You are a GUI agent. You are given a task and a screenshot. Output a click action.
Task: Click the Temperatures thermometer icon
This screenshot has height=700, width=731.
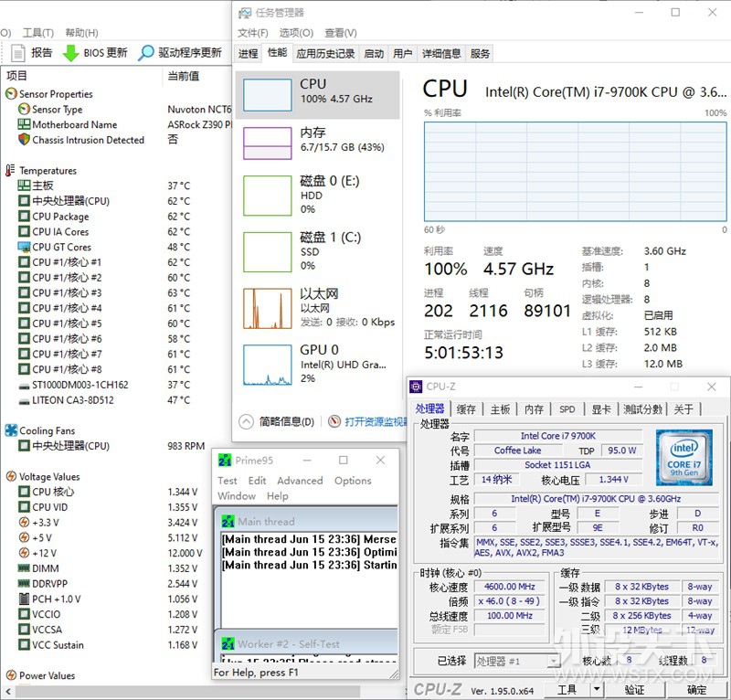(x=10, y=170)
